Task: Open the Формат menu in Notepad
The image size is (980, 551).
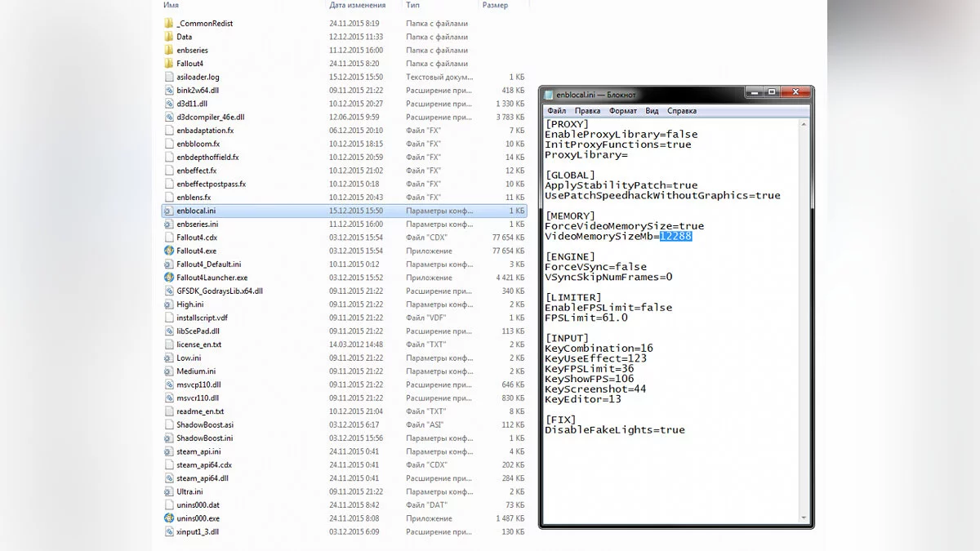Action: [623, 111]
